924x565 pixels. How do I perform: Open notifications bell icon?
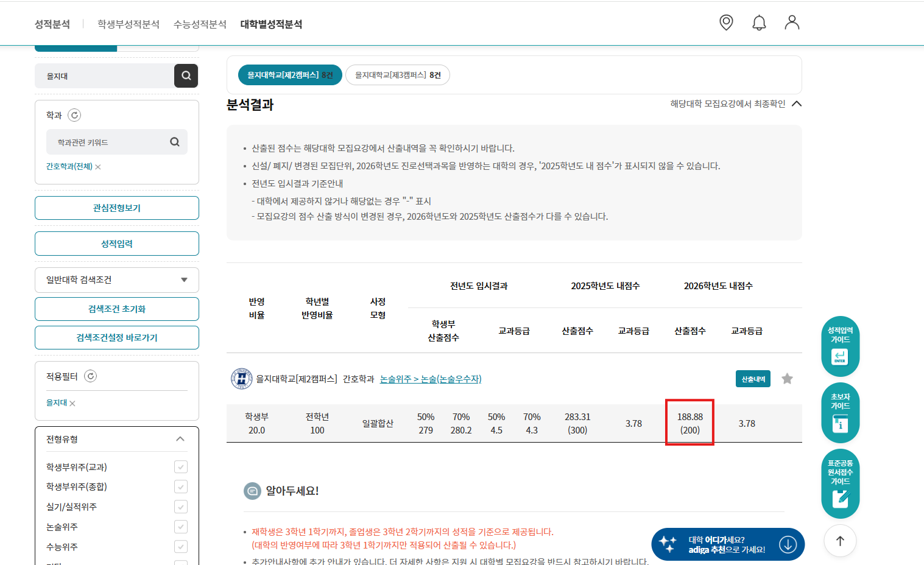point(759,23)
